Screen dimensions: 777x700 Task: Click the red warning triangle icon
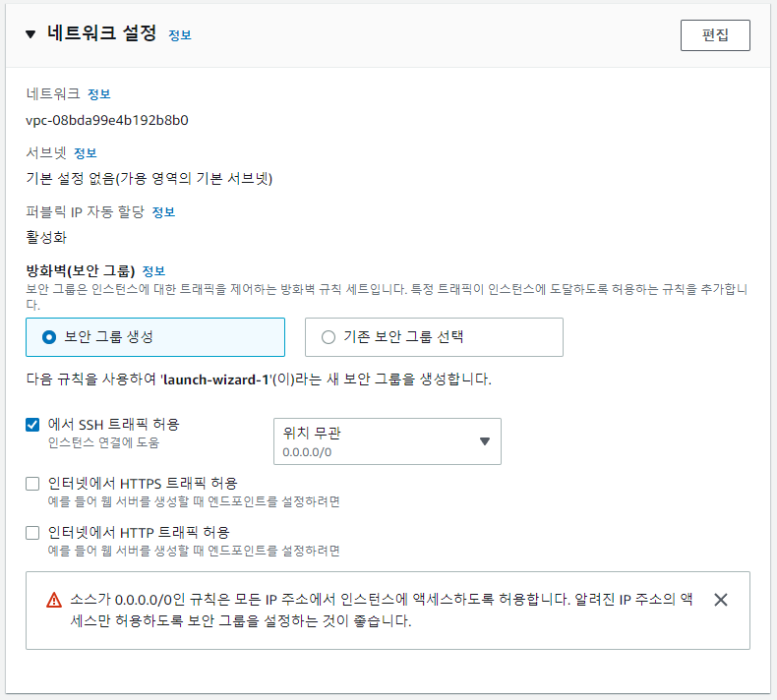point(54,600)
